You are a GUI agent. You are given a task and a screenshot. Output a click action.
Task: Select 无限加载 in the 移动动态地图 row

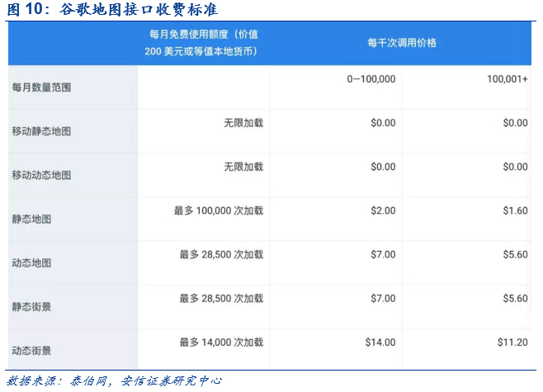click(243, 167)
